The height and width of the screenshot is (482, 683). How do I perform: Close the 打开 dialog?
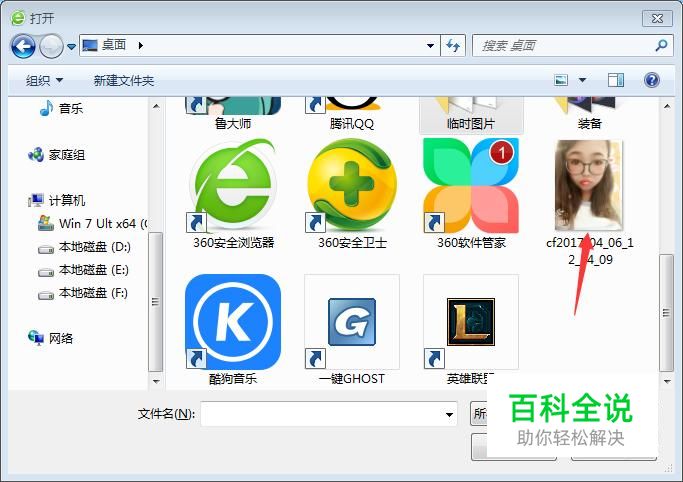(x=657, y=18)
